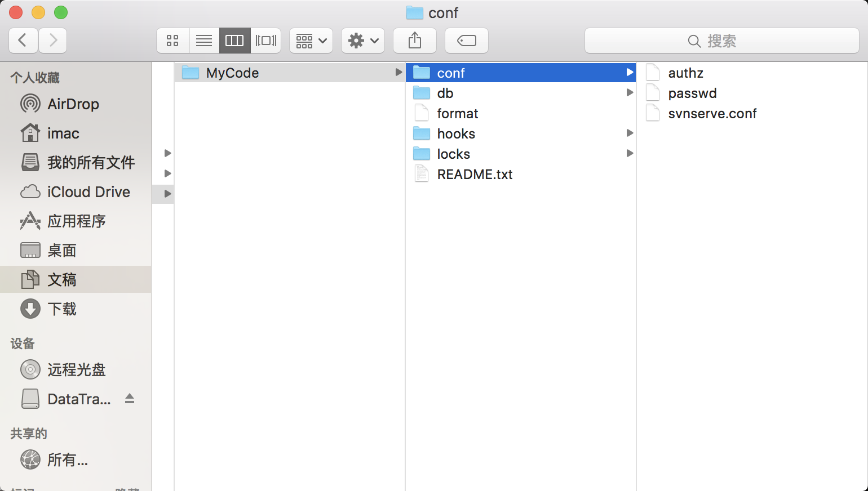Zoom the window with the green button
Screen dimensions: 868x491
(61, 12)
